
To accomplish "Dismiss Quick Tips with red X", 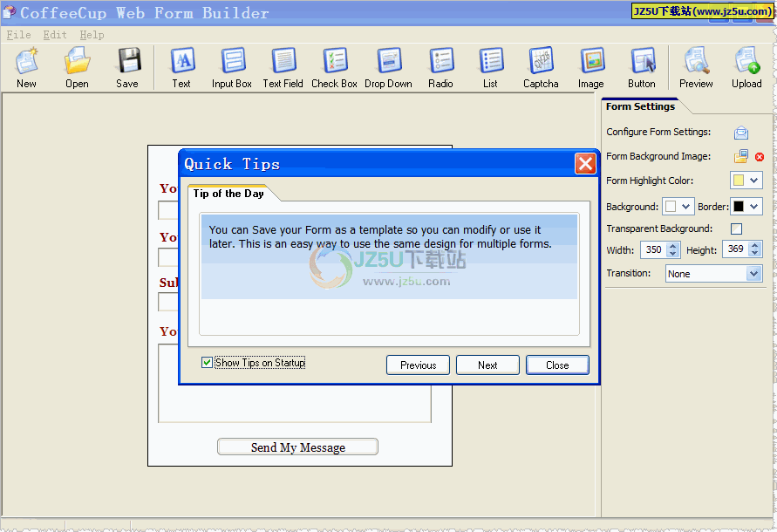I will point(585,164).
